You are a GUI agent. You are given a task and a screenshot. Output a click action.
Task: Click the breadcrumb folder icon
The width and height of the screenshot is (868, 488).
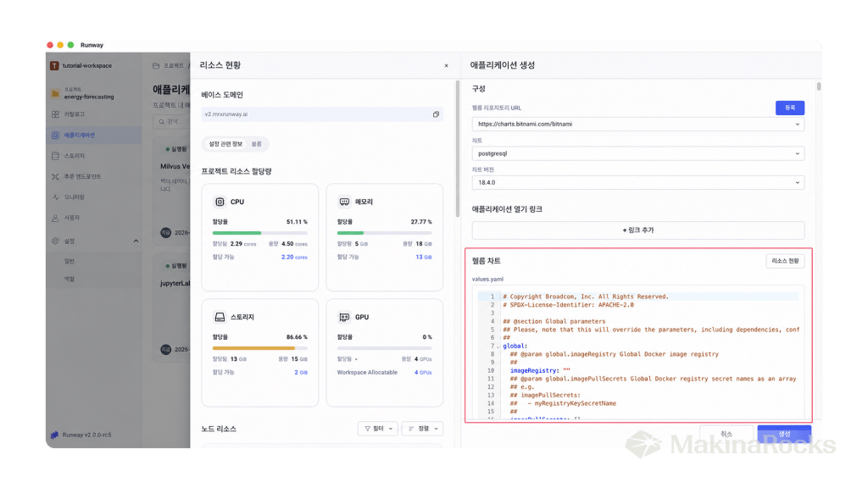156,66
